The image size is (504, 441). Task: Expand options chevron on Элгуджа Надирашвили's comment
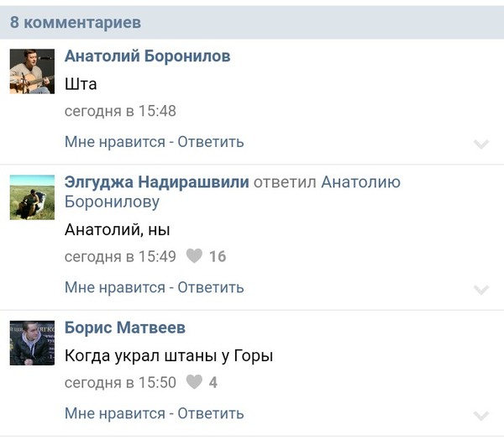480,290
